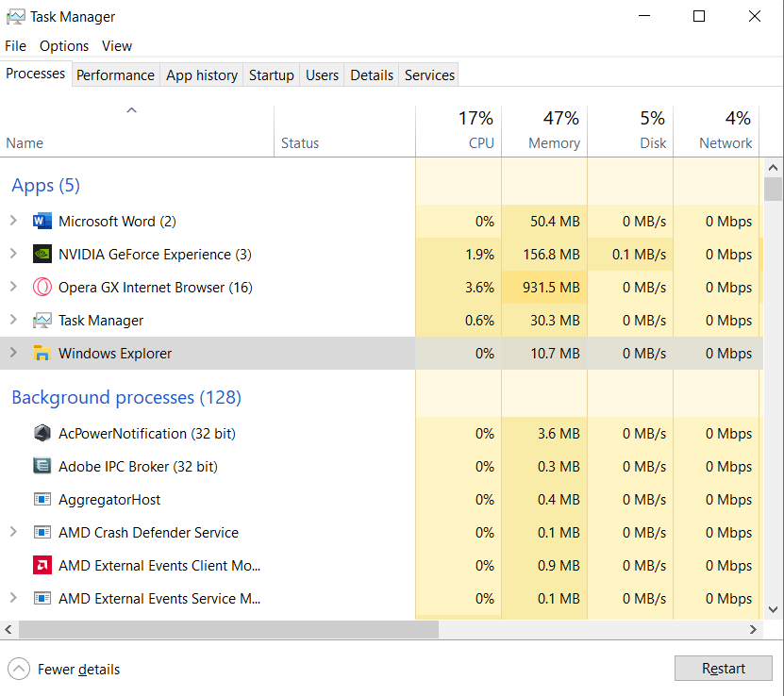Switch to the Startup tab

(272, 75)
